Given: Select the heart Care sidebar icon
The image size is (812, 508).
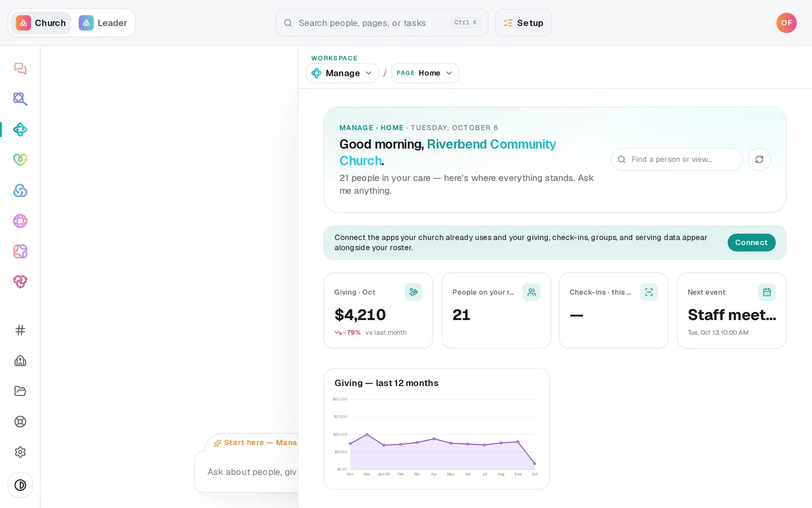Looking at the screenshot, I should pyautogui.click(x=20, y=160).
